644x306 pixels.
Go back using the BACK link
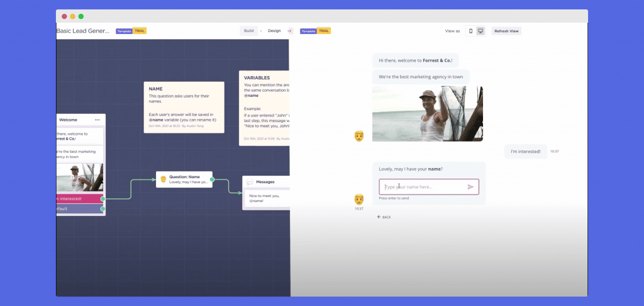[384, 217]
